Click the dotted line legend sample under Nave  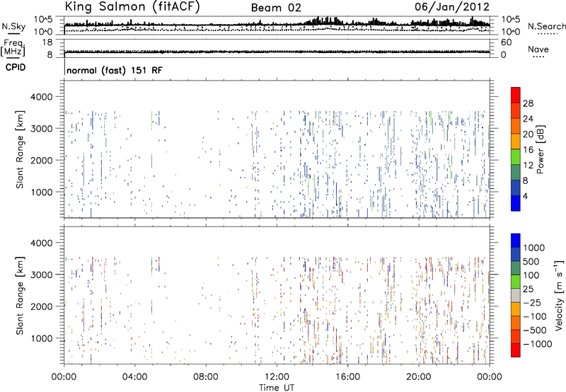click(538, 57)
